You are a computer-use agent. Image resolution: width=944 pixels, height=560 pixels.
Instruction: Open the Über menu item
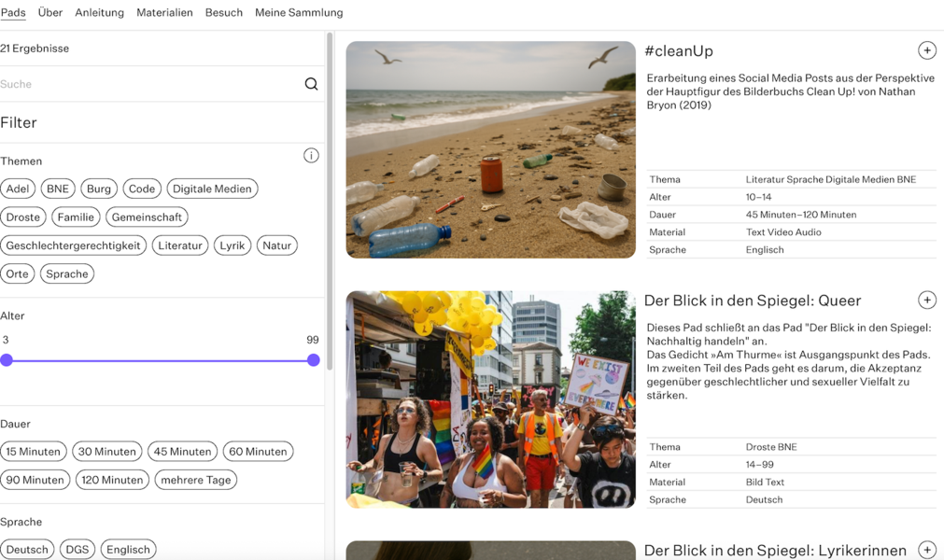[50, 13]
